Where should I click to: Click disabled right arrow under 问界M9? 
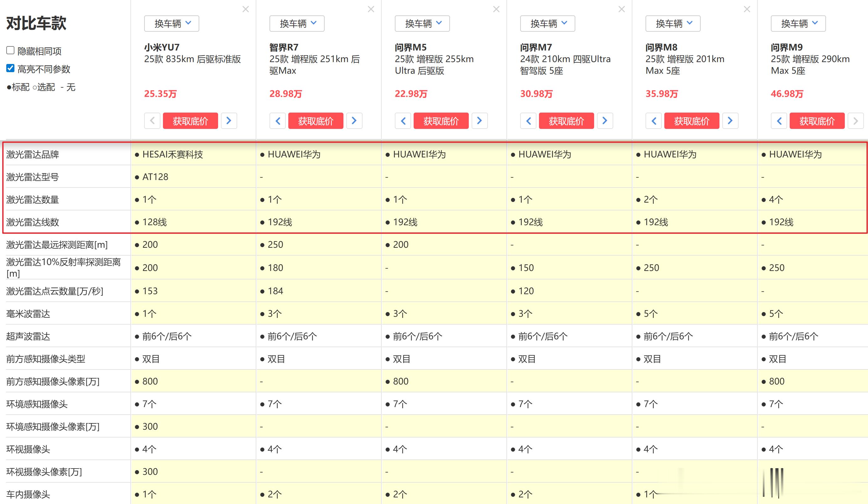[x=855, y=121]
